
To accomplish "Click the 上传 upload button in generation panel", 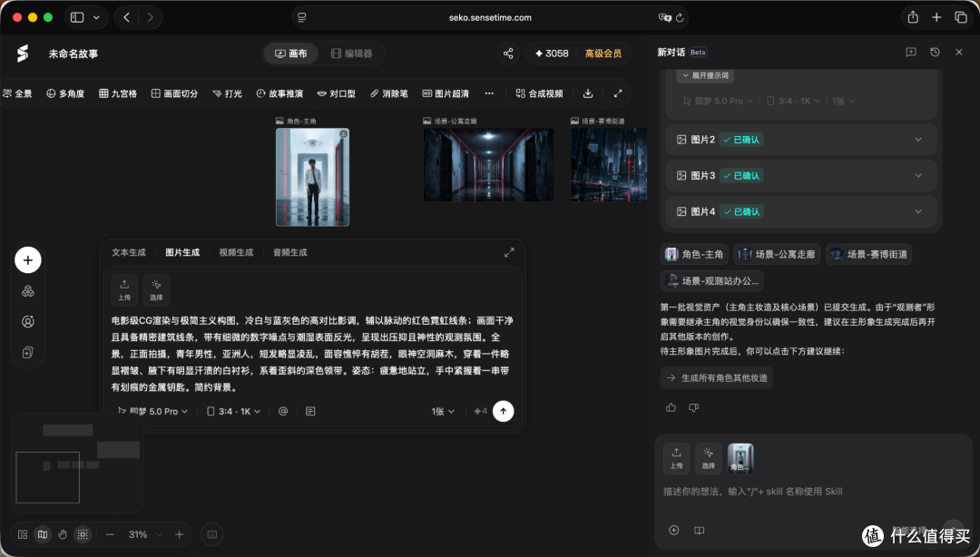I will coord(124,290).
